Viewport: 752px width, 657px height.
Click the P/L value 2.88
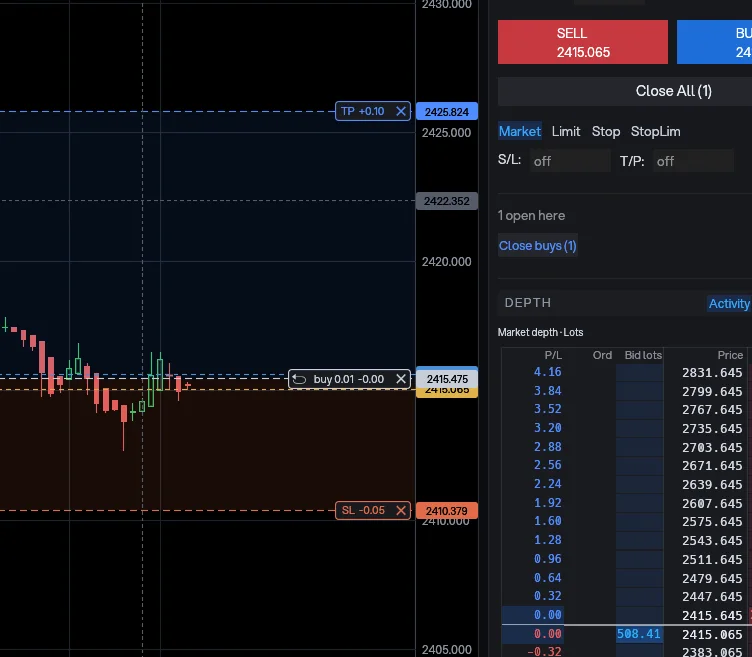point(547,446)
